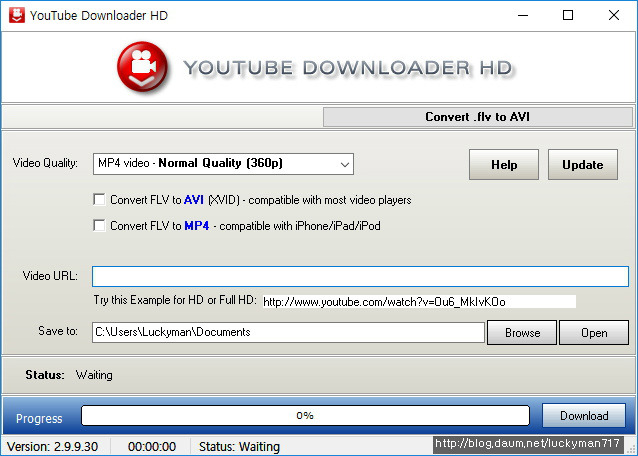Open the Video Quality dropdown
Image resolution: width=638 pixels, height=456 pixels.
223,164
